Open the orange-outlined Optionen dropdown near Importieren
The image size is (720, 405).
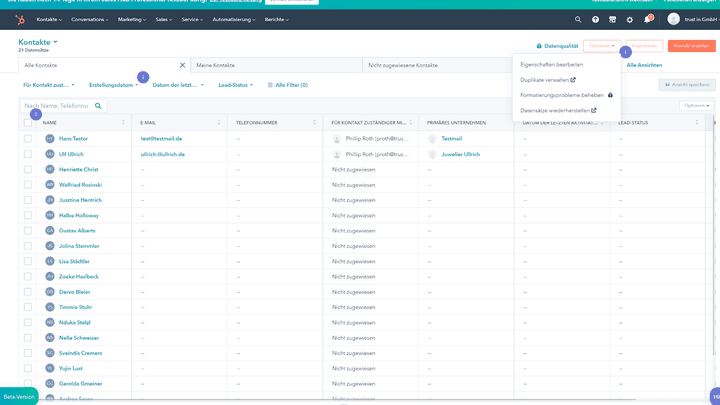602,46
